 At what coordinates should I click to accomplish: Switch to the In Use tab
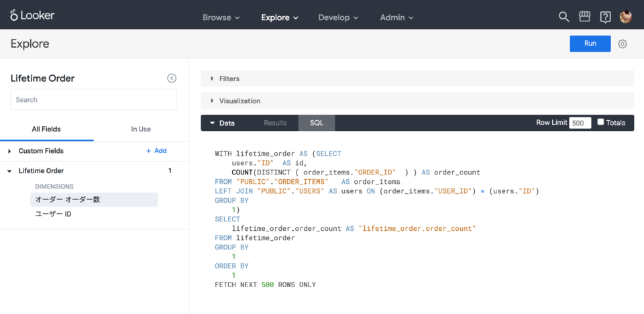click(141, 129)
